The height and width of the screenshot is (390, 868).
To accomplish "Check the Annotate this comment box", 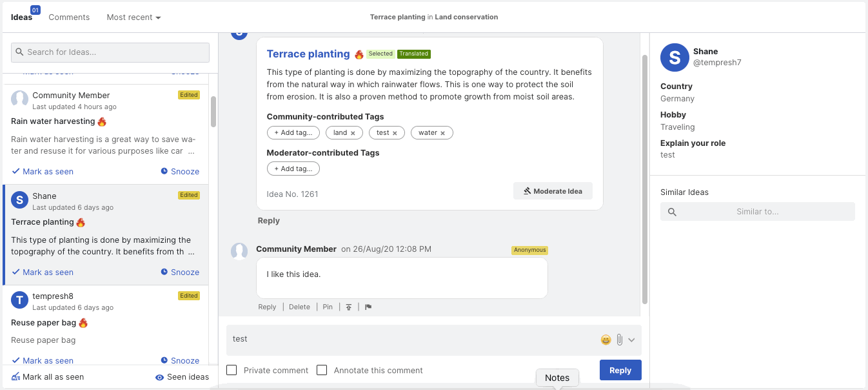I will coord(322,371).
